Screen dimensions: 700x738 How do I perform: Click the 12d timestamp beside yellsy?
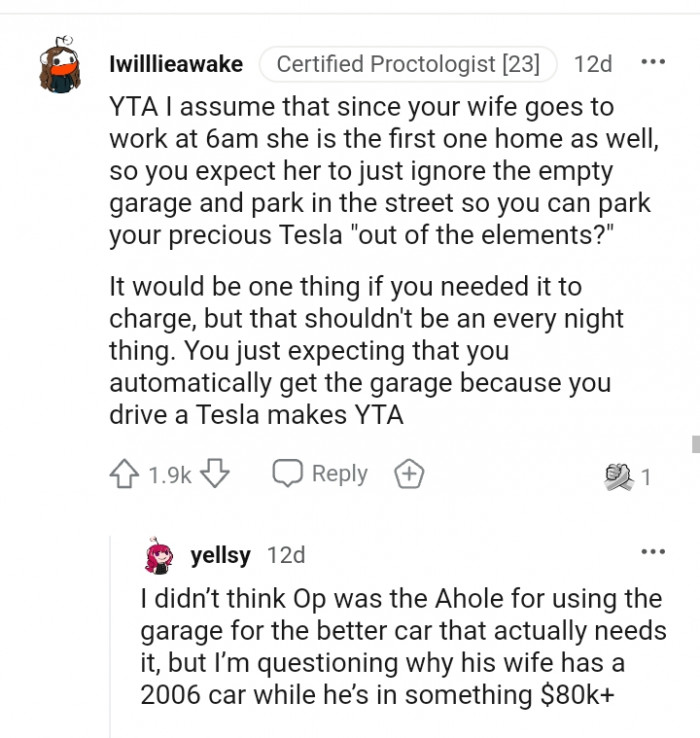[x=286, y=555]
